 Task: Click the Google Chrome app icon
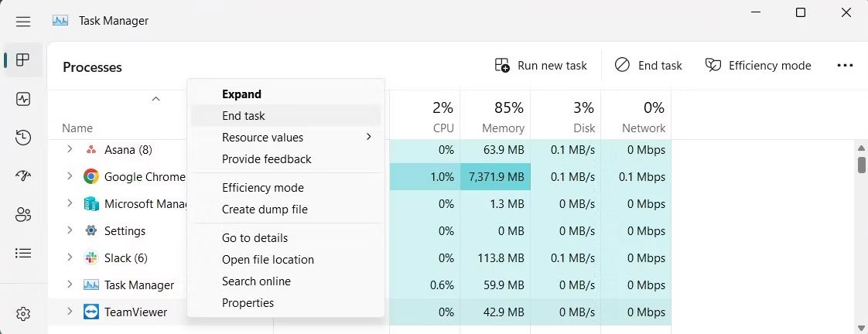91,176
